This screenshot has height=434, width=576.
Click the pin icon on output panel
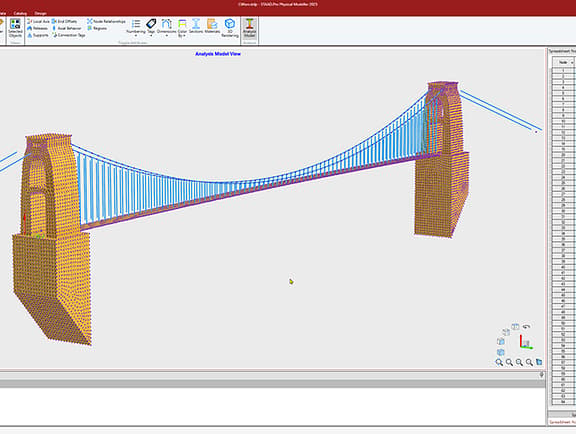541,375
